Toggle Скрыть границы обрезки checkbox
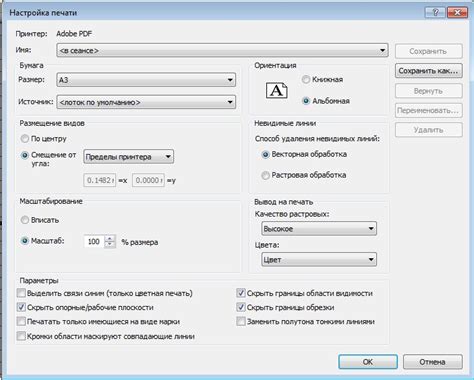The width and height of the screenshot is (474, 380). pyautogui.click(x=241, y=307)
